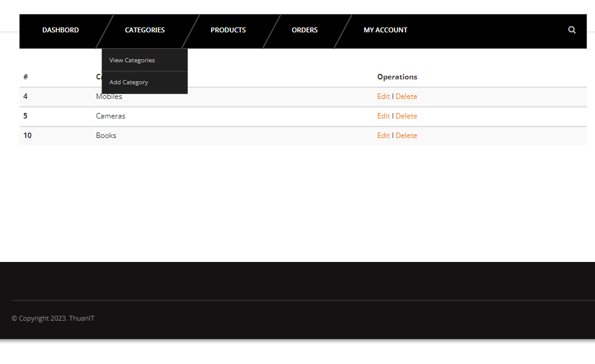Image resolution: width=595 pixels, height=364 pixels.
Task: Delete the Mobiles category
Action: coord(406,96)
